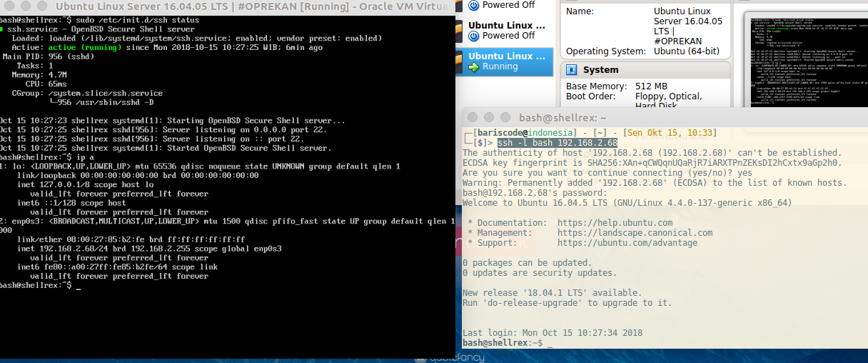
Task: Open the https://help.ubuntu.com link
Action: click(x=615, y=223)
